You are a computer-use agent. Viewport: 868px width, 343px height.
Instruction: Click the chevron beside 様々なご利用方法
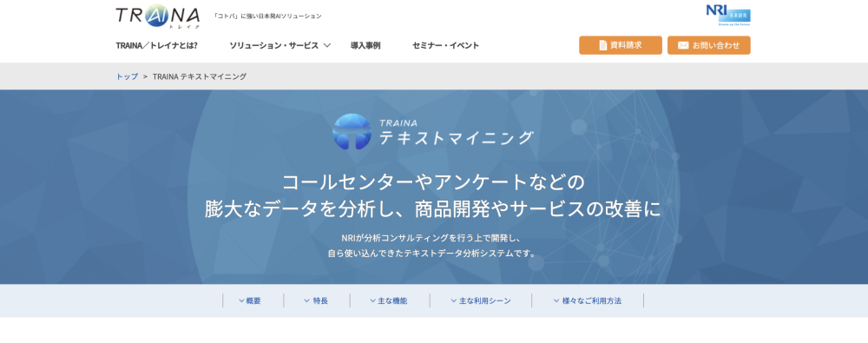pyautogui.click(x=556, y=301)
